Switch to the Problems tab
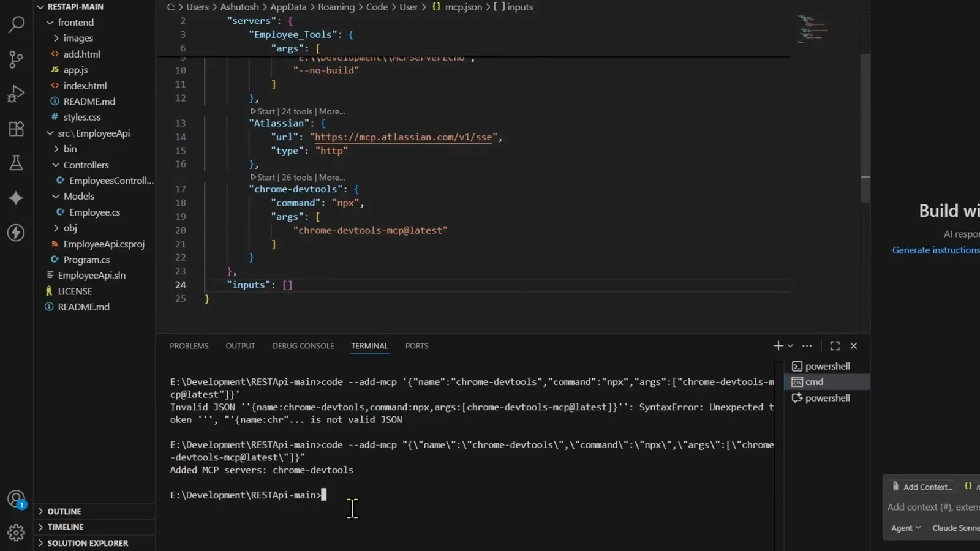This screenshot has width=980, height=551. (189, 346)
